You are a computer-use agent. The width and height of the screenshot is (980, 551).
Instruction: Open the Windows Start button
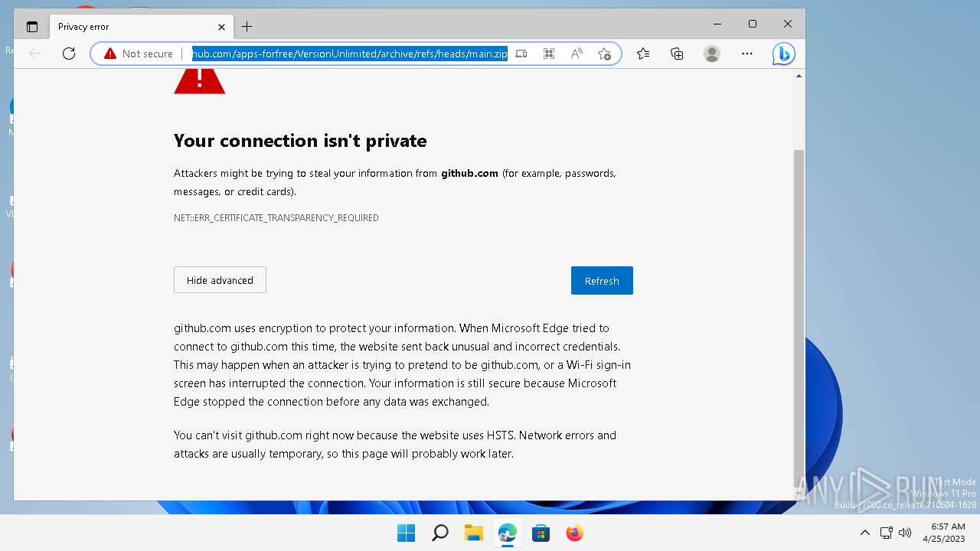pyautogui.click(x=406, y=533)
